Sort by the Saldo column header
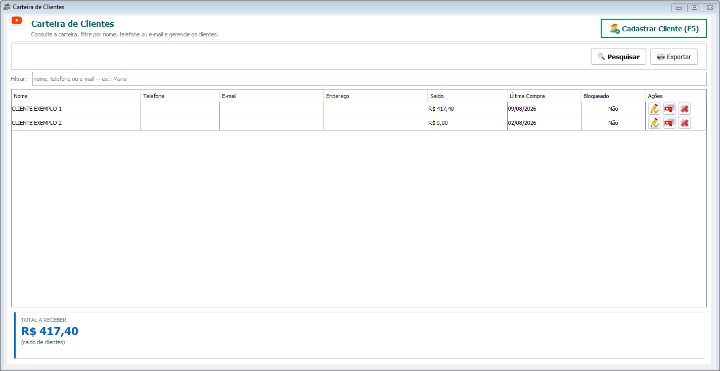This screenshot has height=371, width=720. [x=467, y=96]
